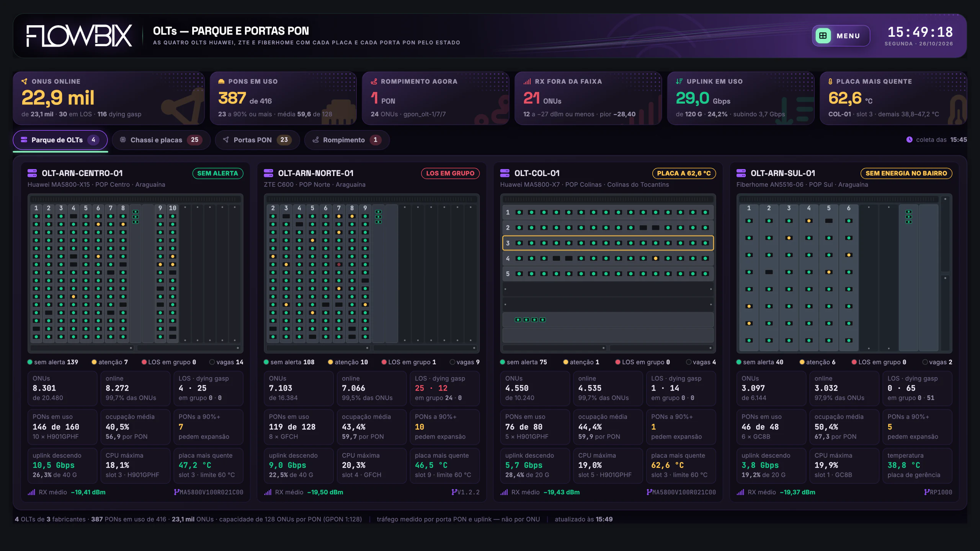Viewport: 980px width, 551px height.
Task: Click the server icon of OLT-ARN-NORTE-01
Action: click(x=268, y=173)
